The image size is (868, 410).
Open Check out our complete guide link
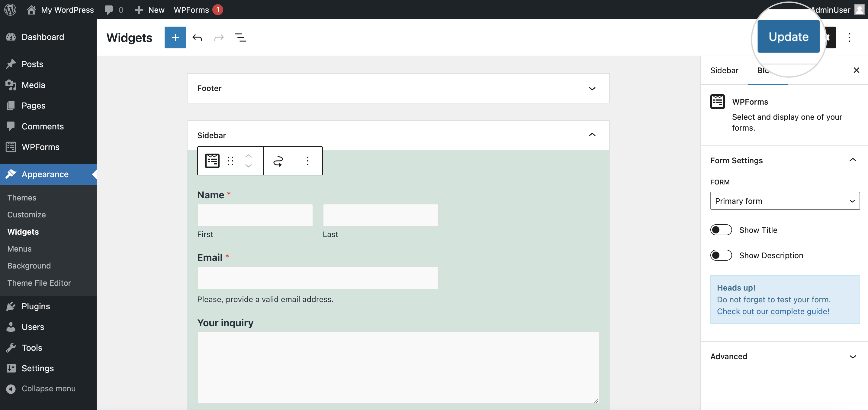[x=773, y=311]
